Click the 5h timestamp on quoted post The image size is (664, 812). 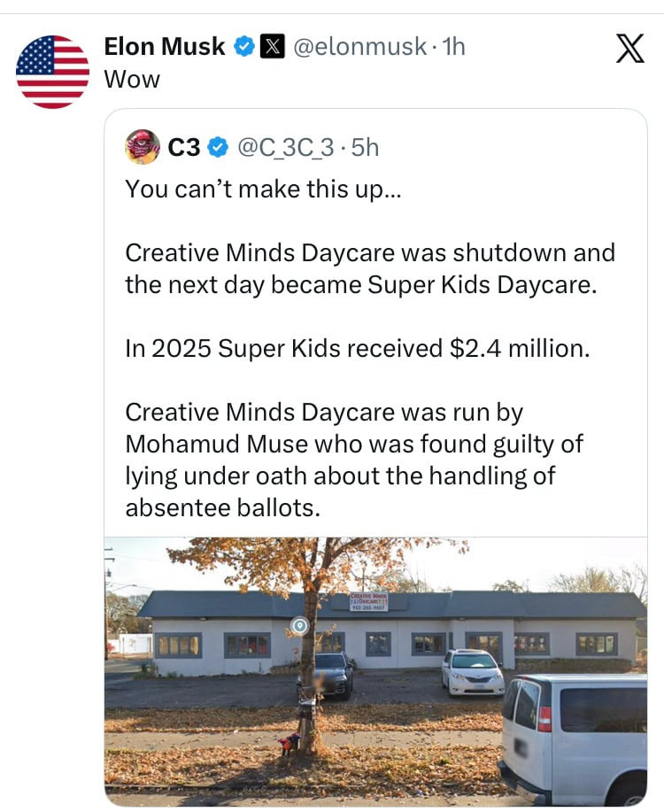[365, 148]
